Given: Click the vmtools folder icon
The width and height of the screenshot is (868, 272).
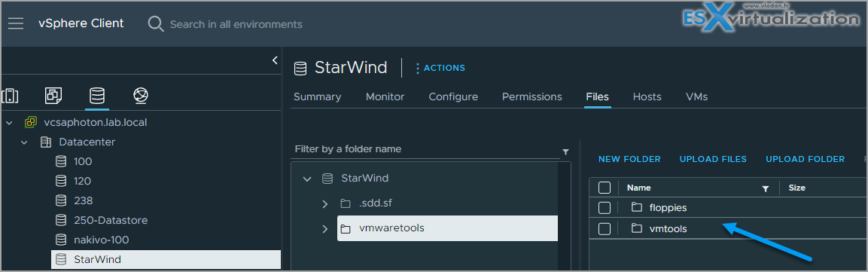Looking at the screenshot, I should [x=637, y=228].
